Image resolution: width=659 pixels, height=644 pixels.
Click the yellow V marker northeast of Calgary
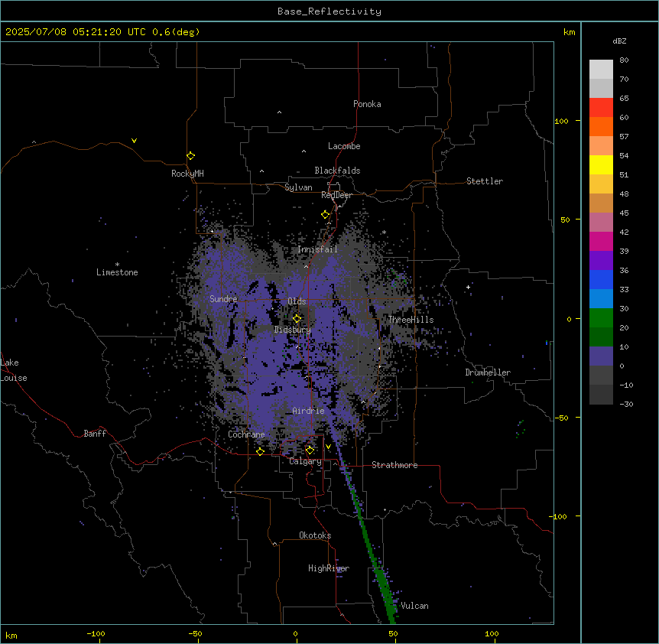(328, 447)
